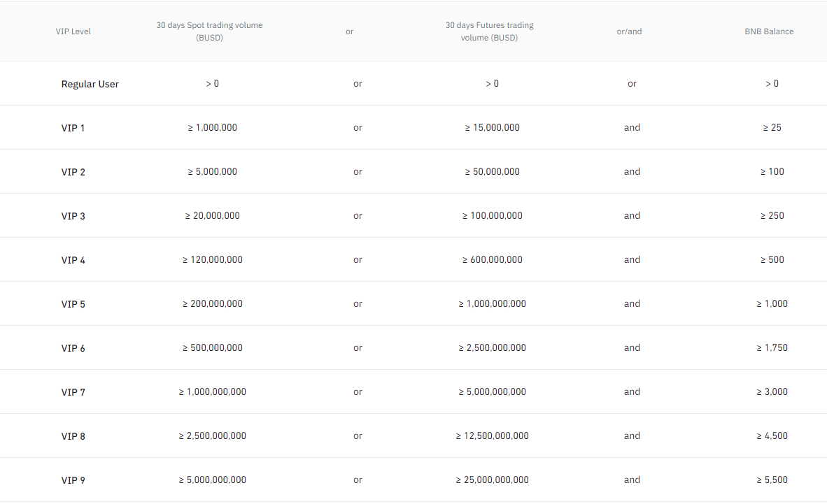Click VIP 6 spot volume "≥ 500,000,000"

pos(213,347)
